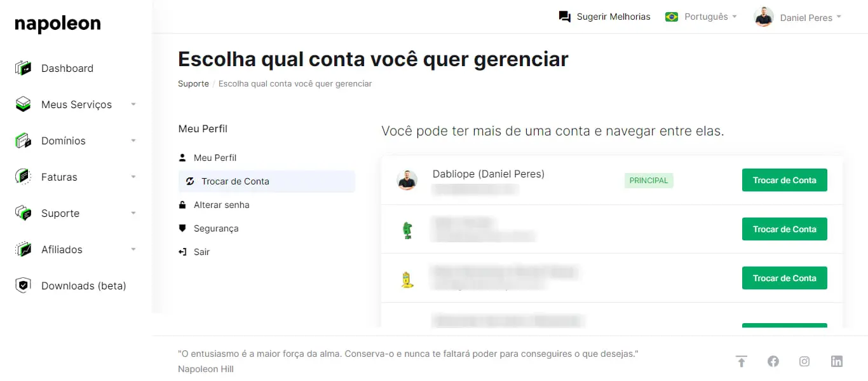Click the shield icon beside Segurança

pyautogui.click(x=183, y=228)
